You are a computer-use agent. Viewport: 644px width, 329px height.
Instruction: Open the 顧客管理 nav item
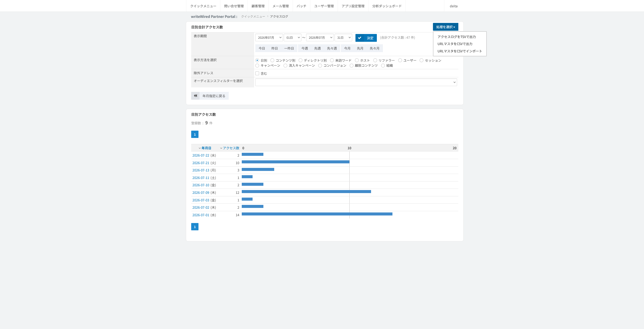point(258,6)
